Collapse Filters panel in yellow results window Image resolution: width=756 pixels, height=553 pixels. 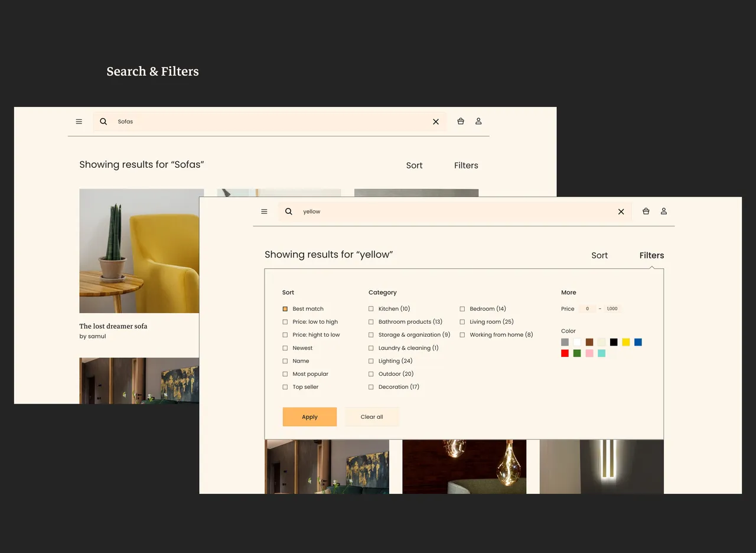point(651,255)
